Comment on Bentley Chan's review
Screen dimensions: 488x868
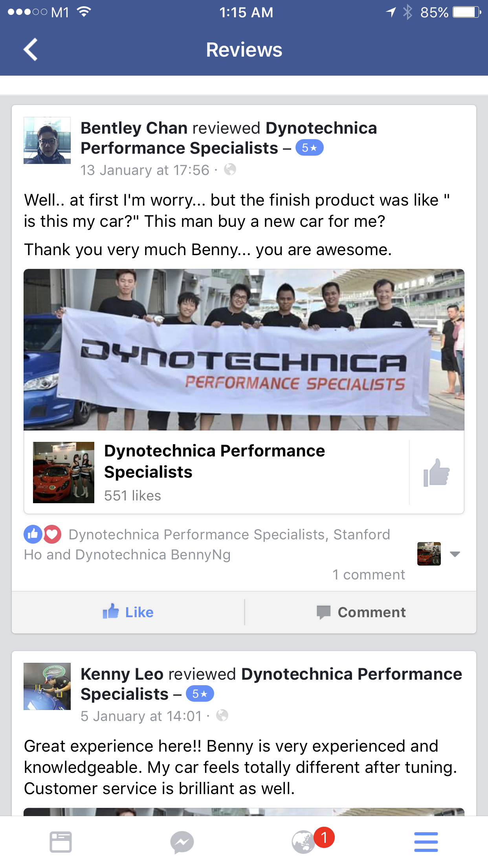click(x=361, y=612)
